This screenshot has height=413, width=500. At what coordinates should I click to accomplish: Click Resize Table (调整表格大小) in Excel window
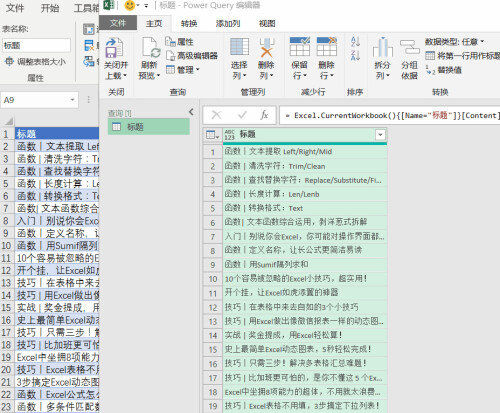point(35,61)
